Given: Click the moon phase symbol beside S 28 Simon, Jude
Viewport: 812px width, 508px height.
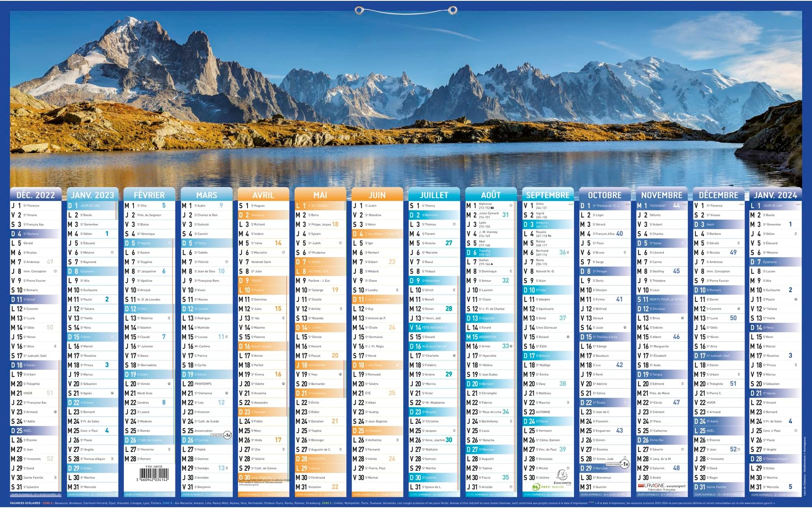Looking at the screenshot, I should (x=624, y=458).
